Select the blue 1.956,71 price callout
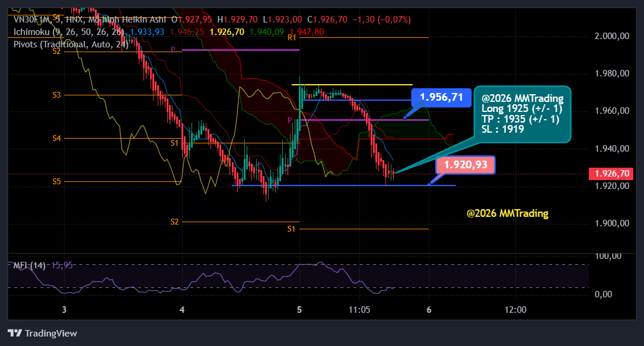644x346 pixels. [441, 97]
